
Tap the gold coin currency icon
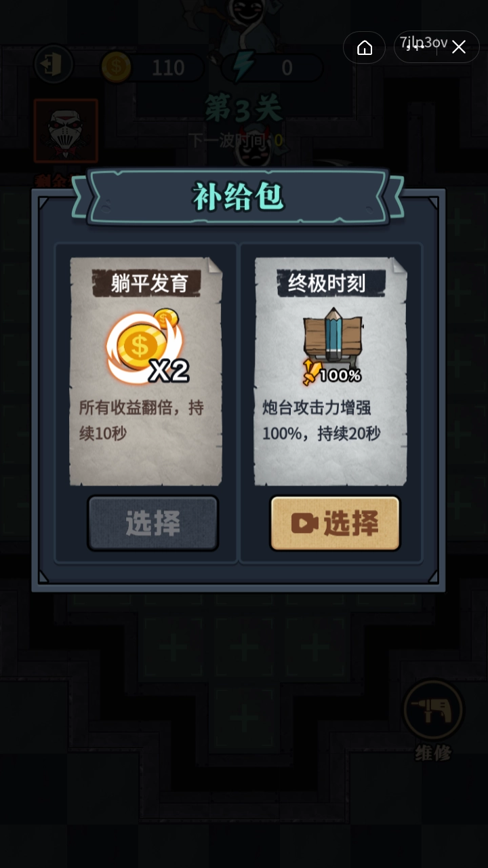[x=117, y=67]
